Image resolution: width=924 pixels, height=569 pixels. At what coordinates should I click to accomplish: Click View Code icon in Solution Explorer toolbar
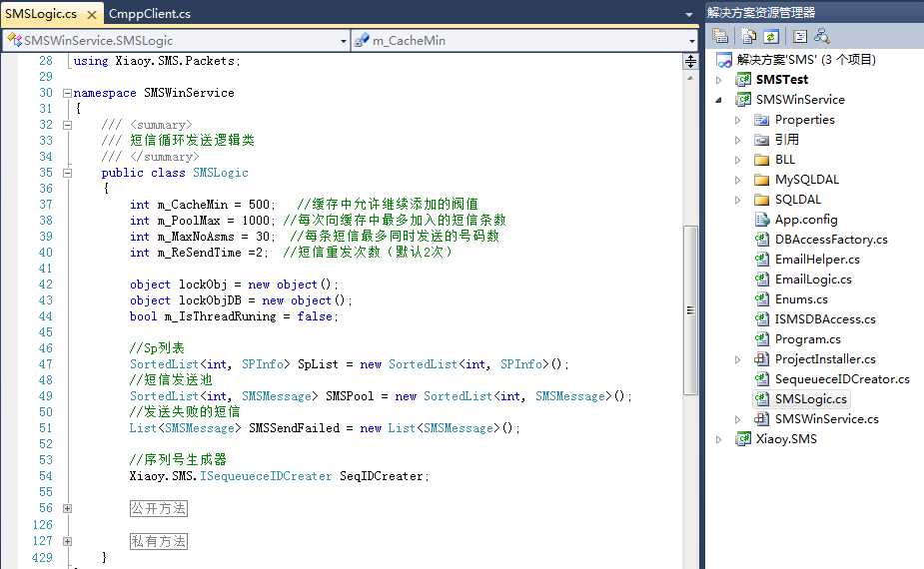[800, 37]
